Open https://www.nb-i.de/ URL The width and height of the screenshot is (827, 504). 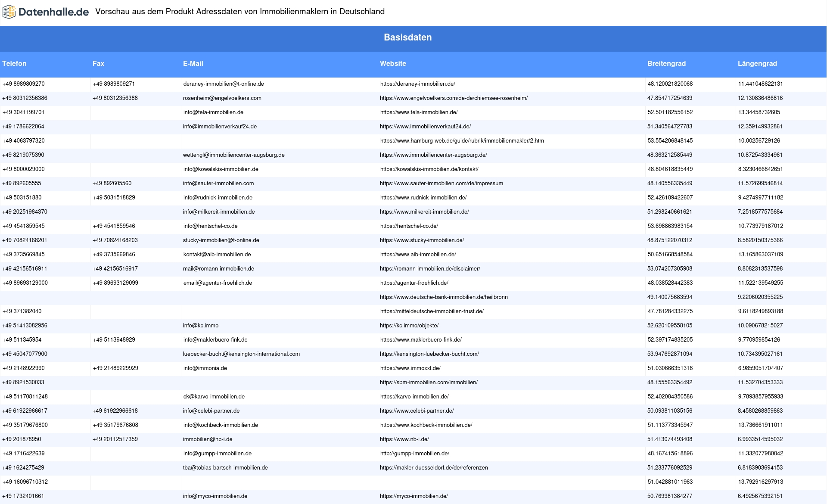click(x=404, y=439)
